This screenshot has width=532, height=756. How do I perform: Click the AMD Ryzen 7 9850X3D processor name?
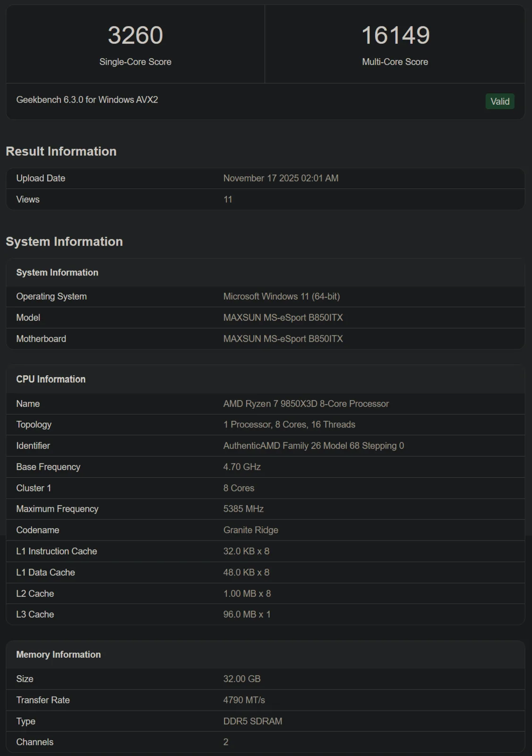pyautogui.click(x=306, y=404)
